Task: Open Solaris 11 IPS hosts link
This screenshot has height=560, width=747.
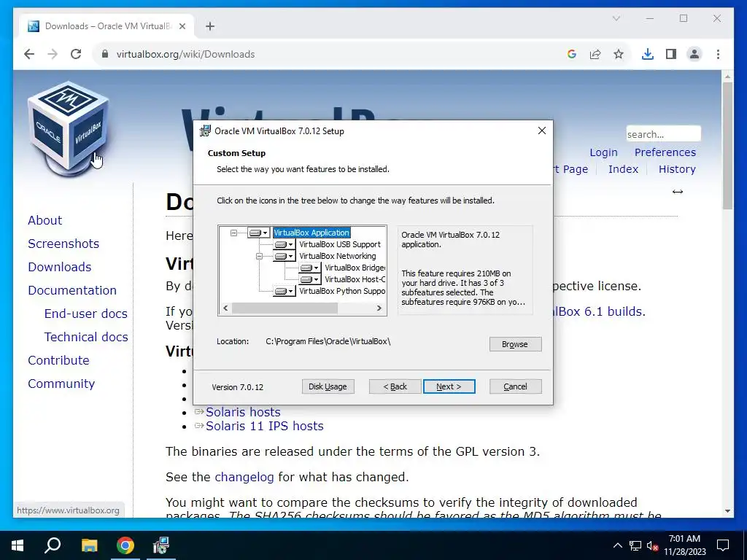Action: (264, 426)
